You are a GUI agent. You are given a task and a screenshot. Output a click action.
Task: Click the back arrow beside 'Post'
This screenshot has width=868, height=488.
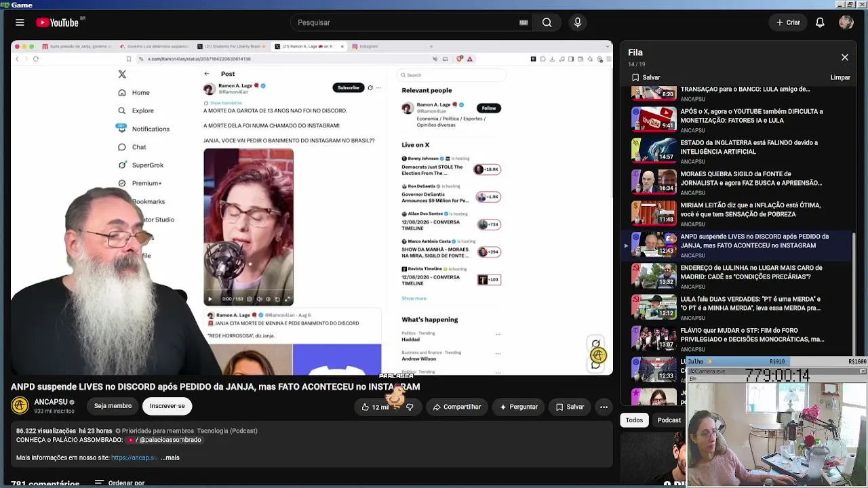pyautogui.click(x=207, y=74)
